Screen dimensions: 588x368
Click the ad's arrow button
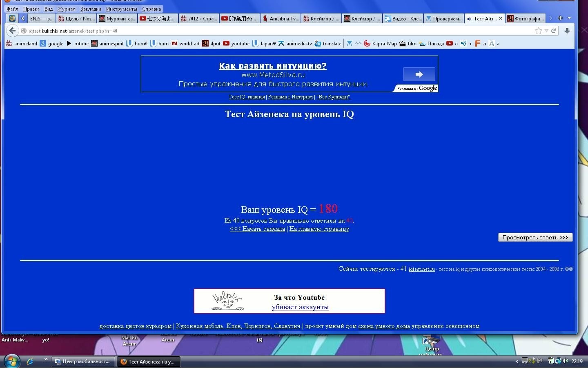pyautogui.click(x=419, y=74)
